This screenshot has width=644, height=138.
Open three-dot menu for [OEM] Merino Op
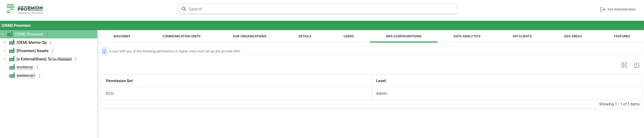coord(51,43)
